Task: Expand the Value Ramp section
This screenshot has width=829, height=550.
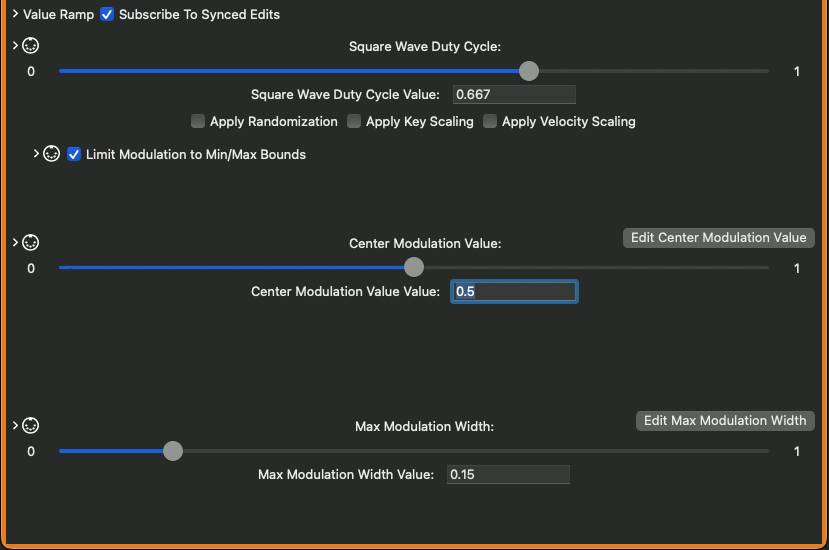Action: coord(15,15)
